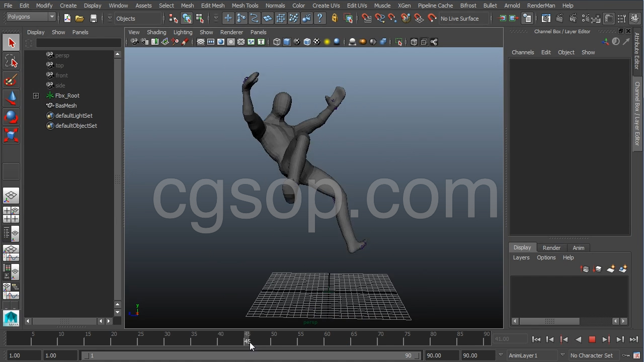
Task: Toggle smooth shade all in viewport
Action: 287,42
